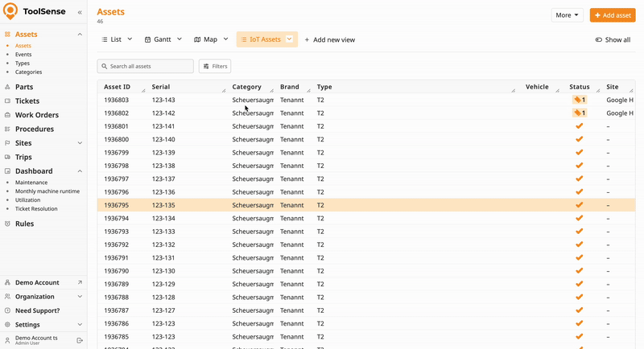
Task: Switch to the Gantt view tab
Action: coord(158,39)
